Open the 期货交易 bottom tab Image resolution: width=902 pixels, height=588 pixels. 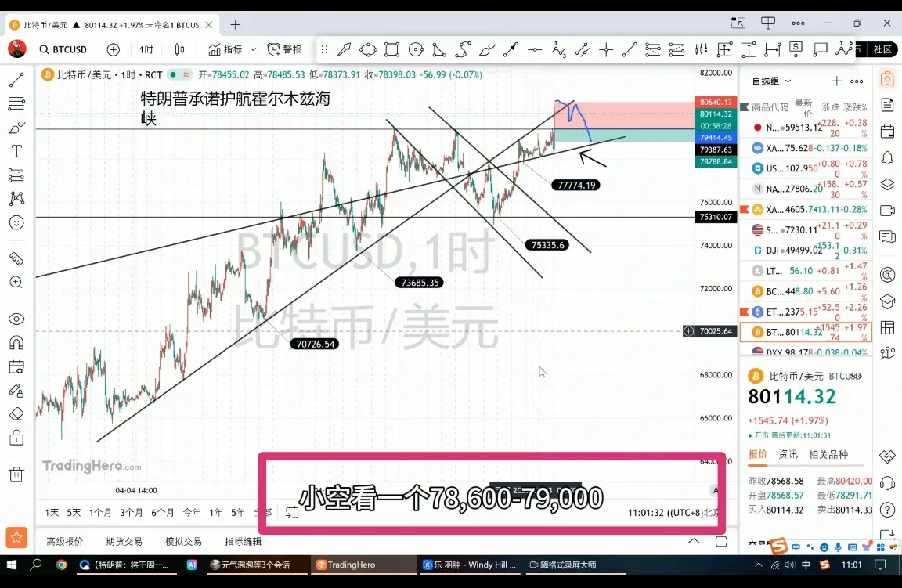coord(124,541)
